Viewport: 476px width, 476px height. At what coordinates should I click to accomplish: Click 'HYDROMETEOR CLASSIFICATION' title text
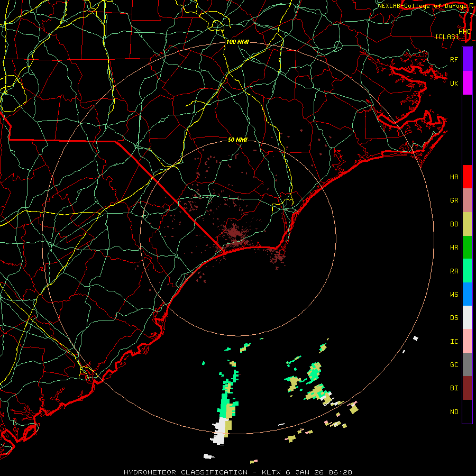coord(186,472)
